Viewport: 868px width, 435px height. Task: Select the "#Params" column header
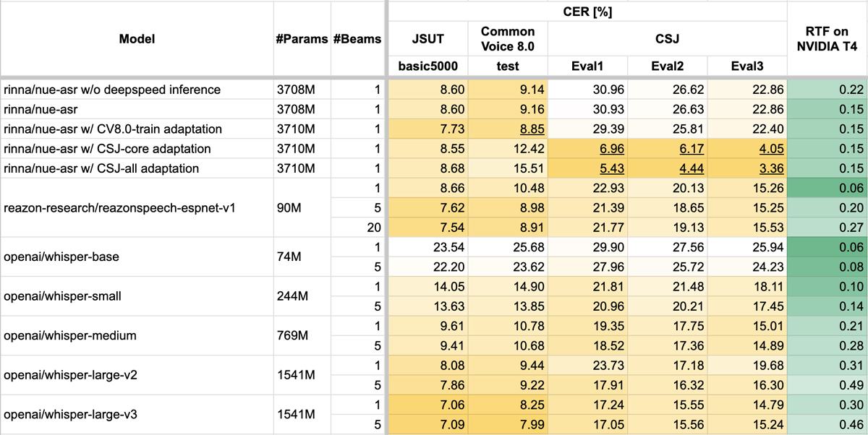pos(302,39)
